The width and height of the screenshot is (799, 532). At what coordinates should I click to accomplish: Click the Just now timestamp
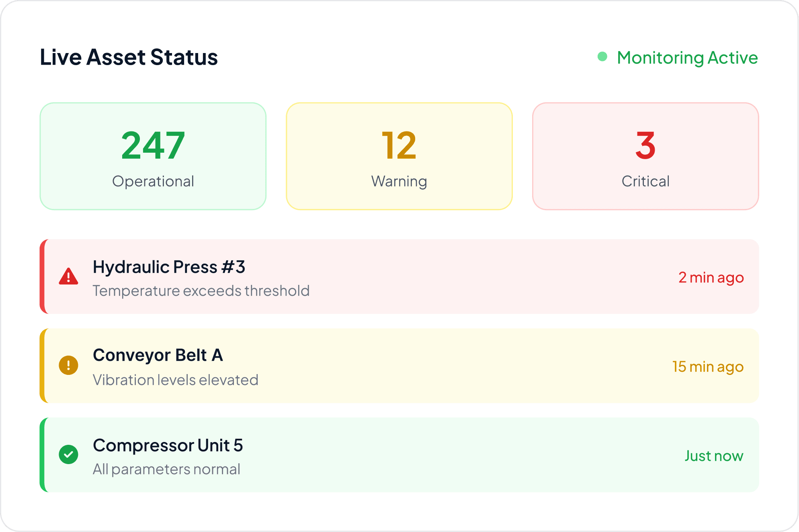pyautogui.click(x=714, y=456)
